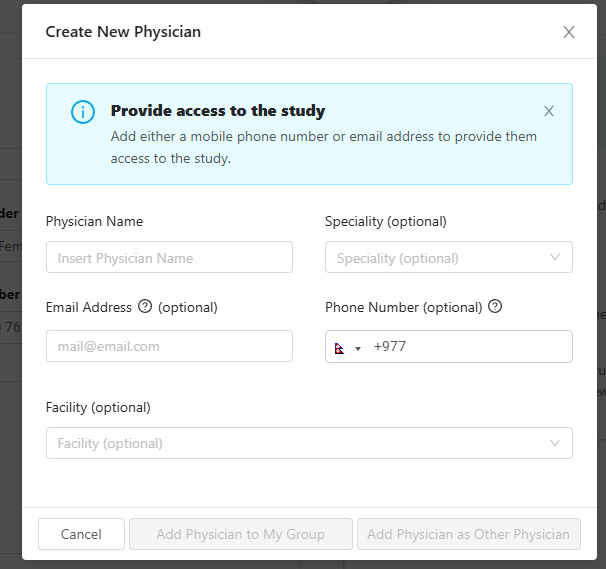Open the Facility dropdown chevron
Image resolution: width=606 pixels, height=569 pixels.
pyautogui.click(x=555, y=443)
